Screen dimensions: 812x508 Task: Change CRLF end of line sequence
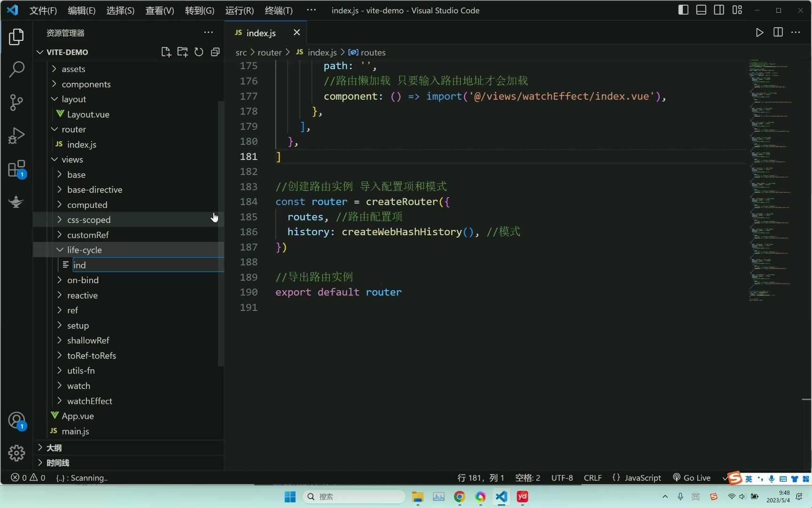pyautogui.click(x=593, y=478)
